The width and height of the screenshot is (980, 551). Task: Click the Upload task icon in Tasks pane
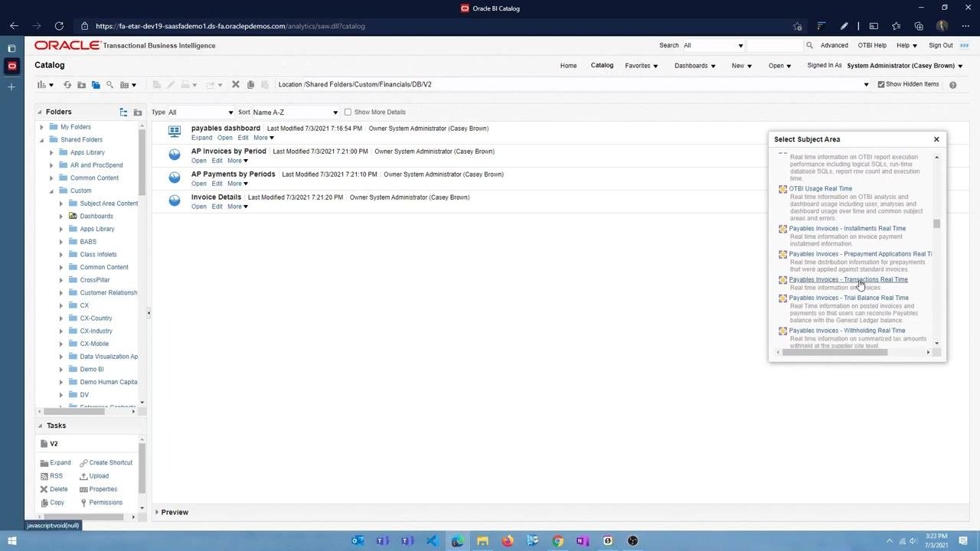[83, 476]
